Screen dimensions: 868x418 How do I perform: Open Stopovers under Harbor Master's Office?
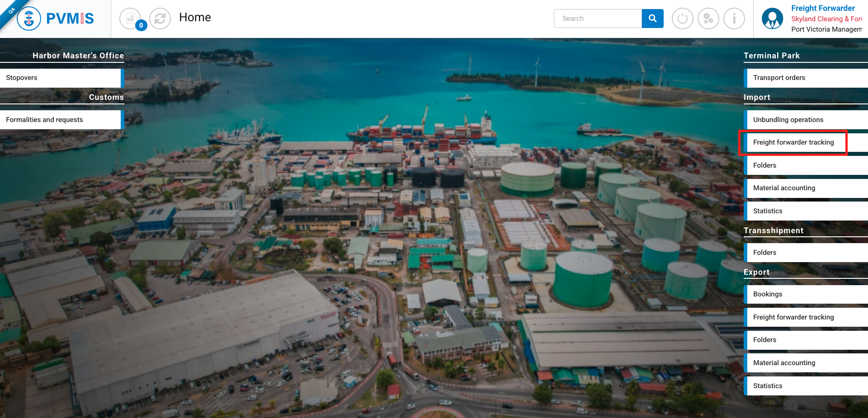point(61,78)
